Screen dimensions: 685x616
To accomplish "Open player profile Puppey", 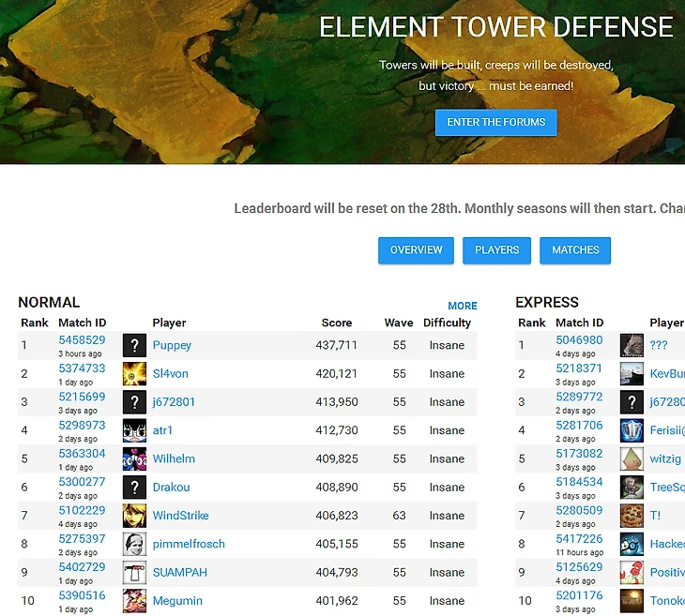I will pyautogui.click(x=172, y=345).
